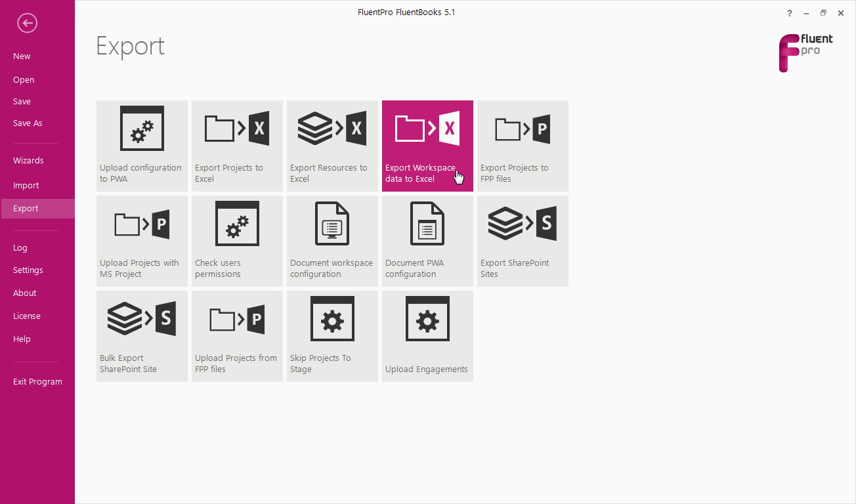The image size is (856, 504).
Task: Launch Export Workspace data to Excel icon
Action: (427, 129)
